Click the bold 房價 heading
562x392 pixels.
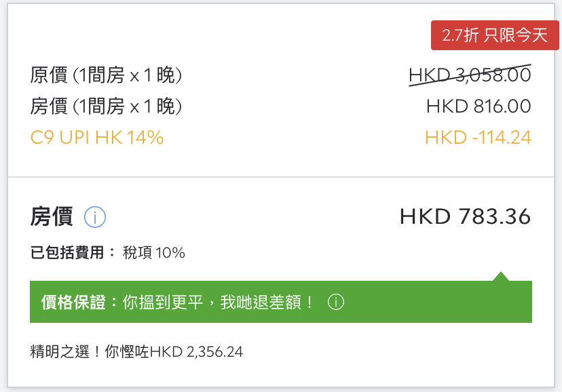point(52,217)
